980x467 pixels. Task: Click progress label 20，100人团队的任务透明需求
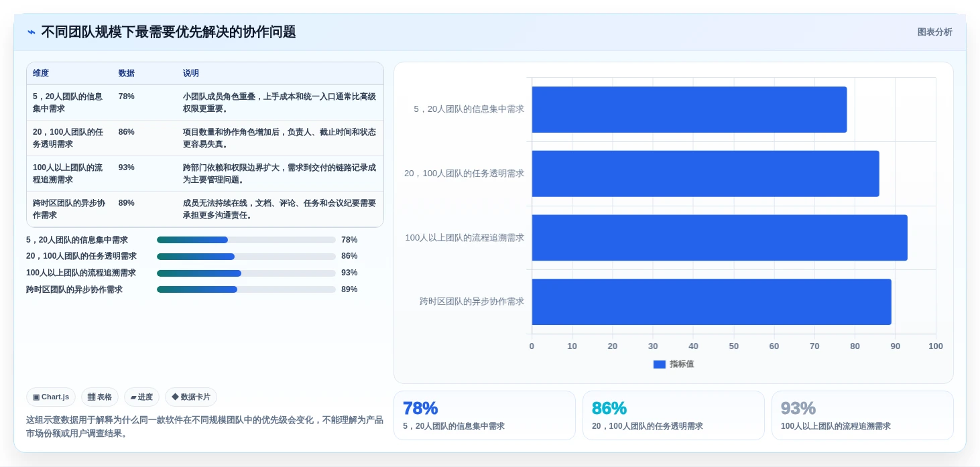coord(81,257)
